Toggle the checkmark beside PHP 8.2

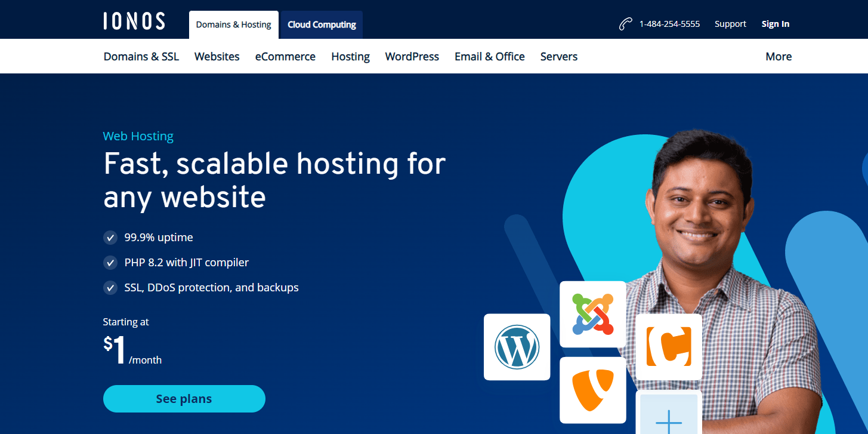[110, 262]
